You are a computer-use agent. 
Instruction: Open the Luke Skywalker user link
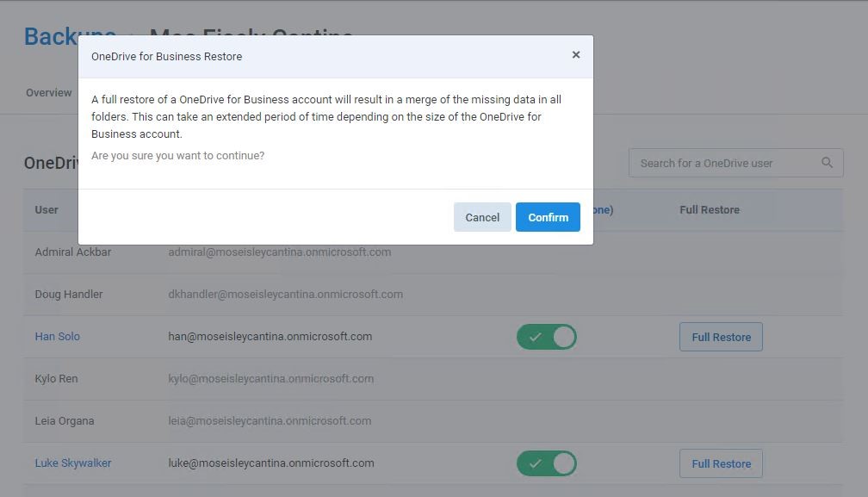pyautogui.click(x=73, y=463)
